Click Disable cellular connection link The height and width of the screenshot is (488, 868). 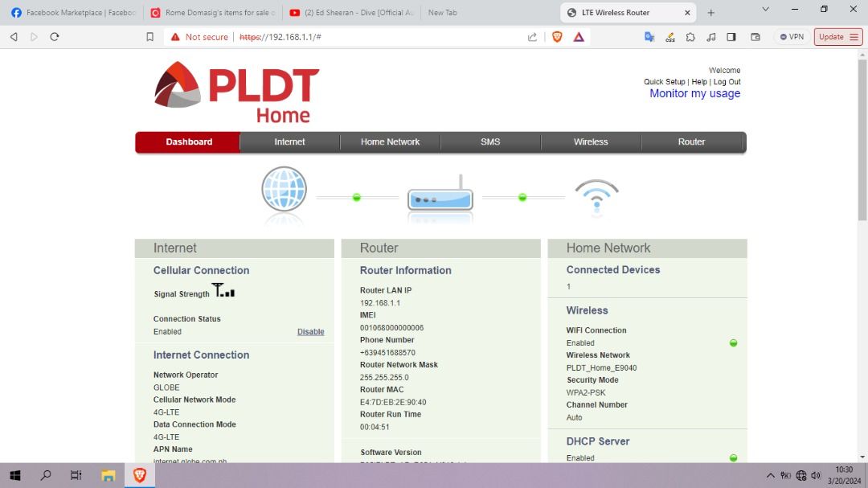(310, 332)
